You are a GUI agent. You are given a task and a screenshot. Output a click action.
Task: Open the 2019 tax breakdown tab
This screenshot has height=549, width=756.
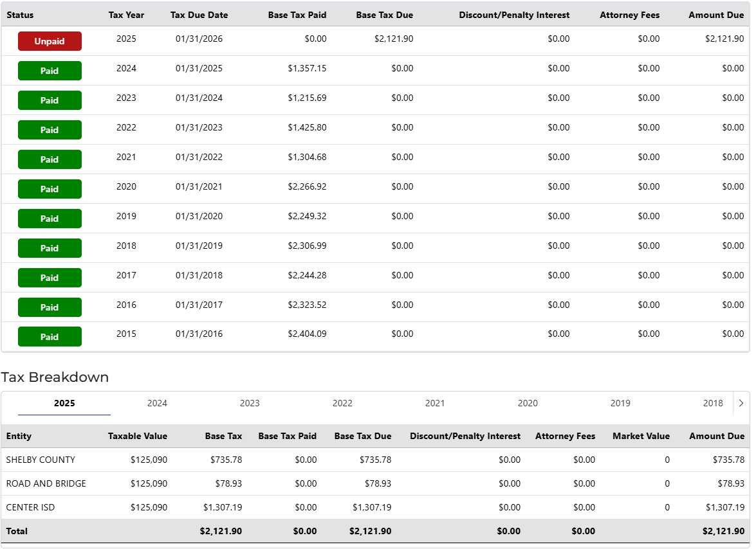coord(620,403)
